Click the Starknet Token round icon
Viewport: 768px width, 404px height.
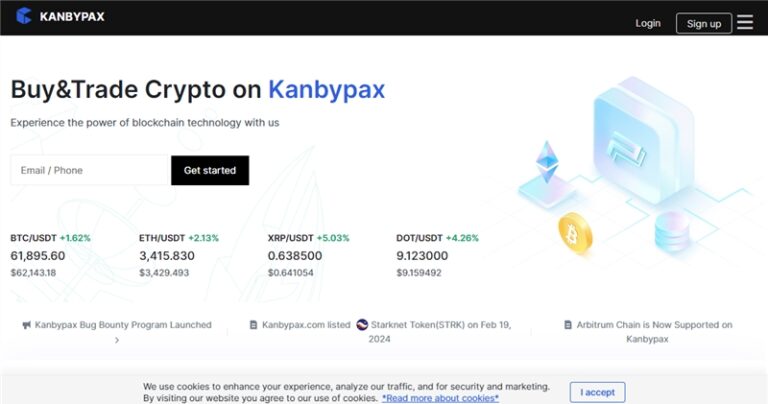pyautogui.click(x=362, y=325)
